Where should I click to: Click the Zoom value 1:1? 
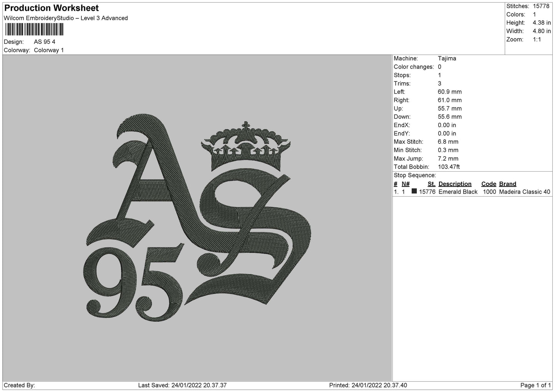(537, 40)
